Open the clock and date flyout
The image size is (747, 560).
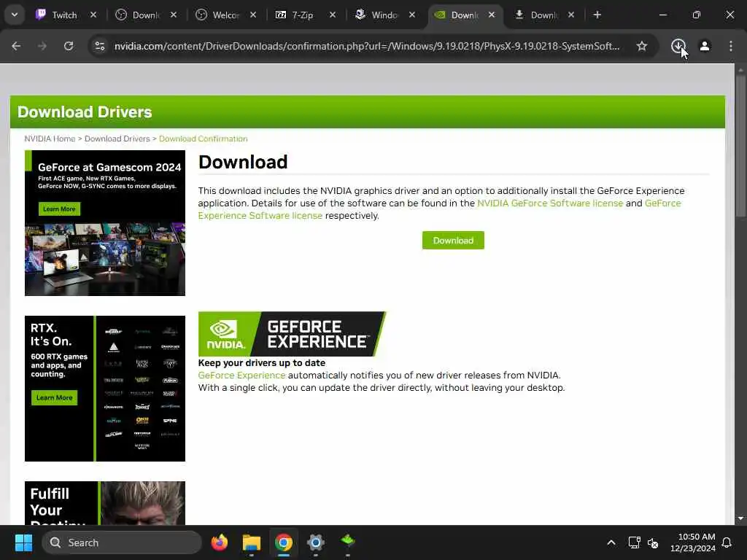coord(692,542)
